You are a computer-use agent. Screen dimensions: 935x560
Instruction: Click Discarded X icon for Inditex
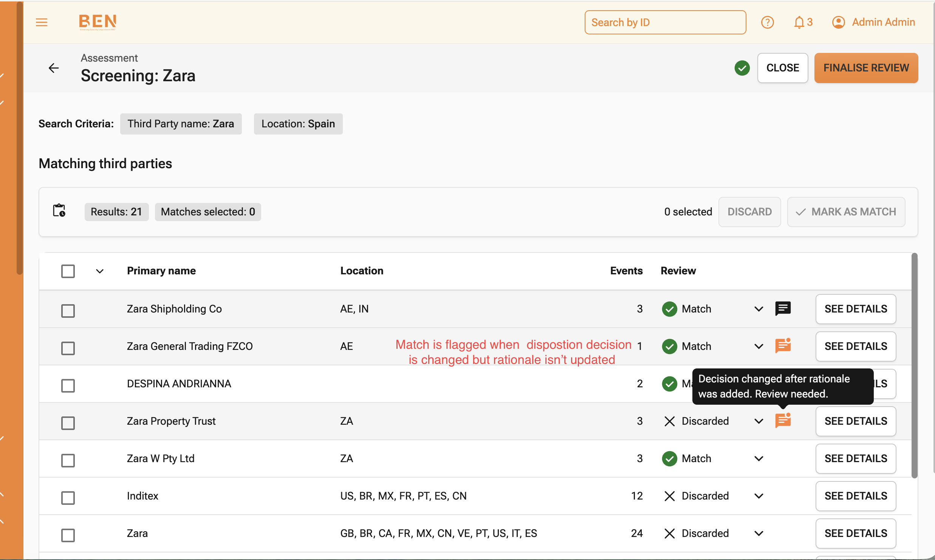pos(669,496)
